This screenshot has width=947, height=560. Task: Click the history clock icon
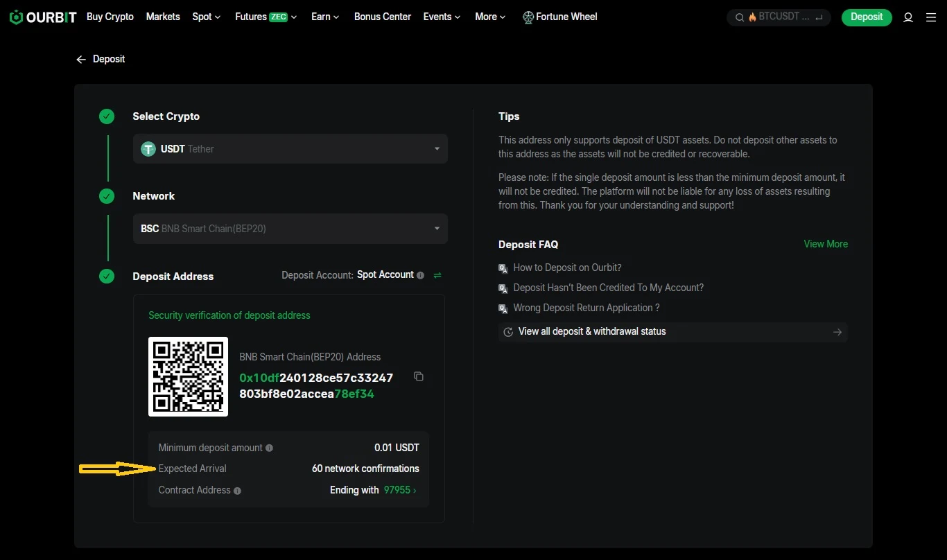pos(508,332)
